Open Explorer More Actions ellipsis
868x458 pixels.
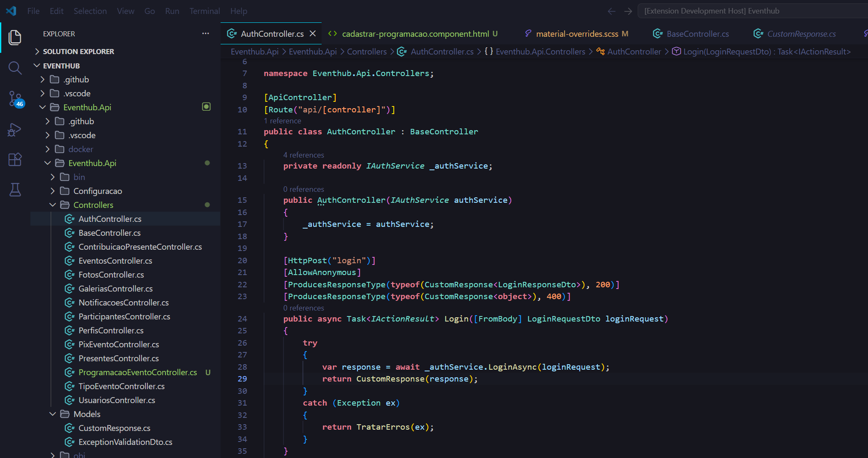click(205, 33)
